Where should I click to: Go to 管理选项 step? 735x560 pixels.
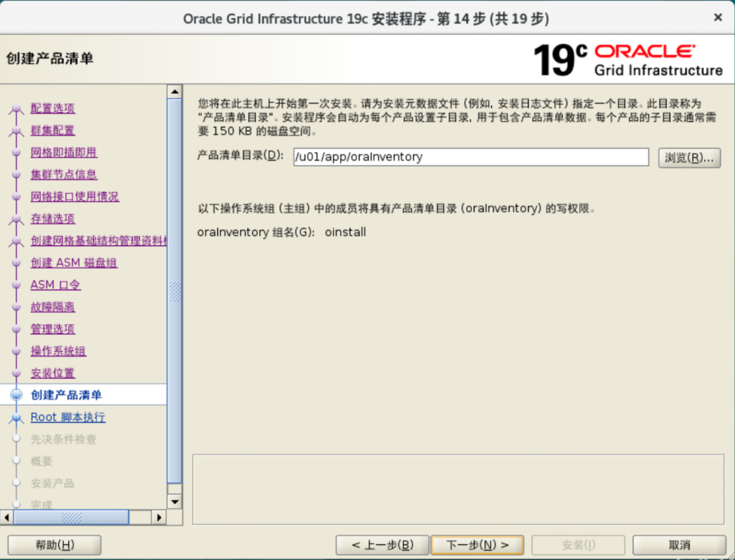pyautogui.click(x=52, y=329)
